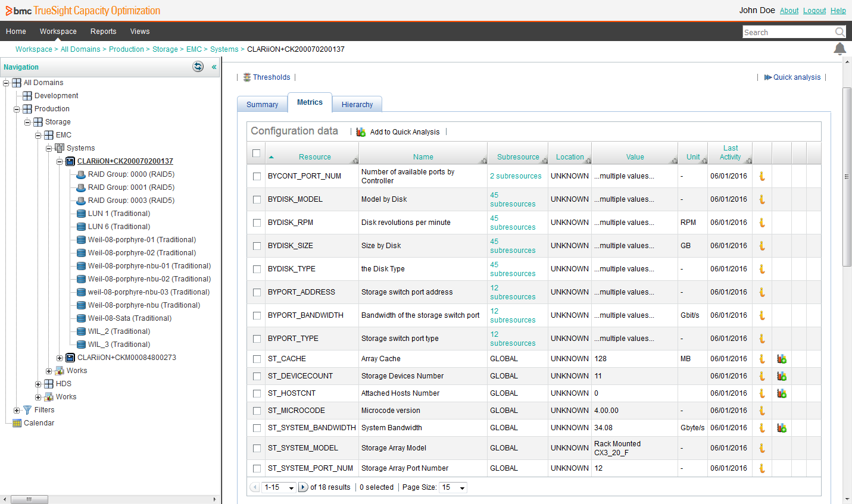Check the BYDISK_RPM row checkbox
This screenshot has width=852, height=504.
click(x=257, y=223)
